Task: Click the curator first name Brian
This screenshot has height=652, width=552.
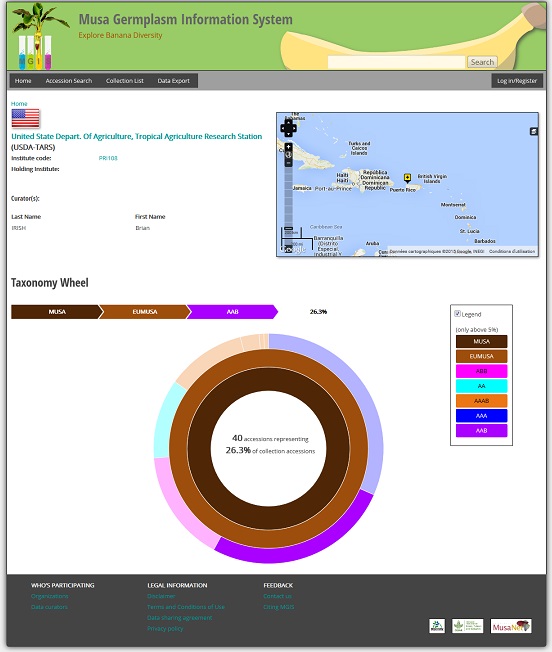Action: point(143,228)
